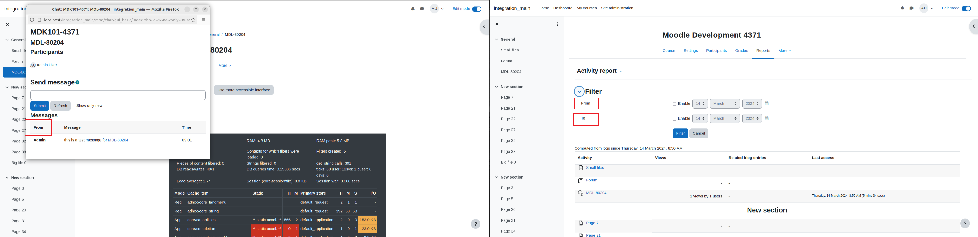
Task: Open the Grades tab
Action: [x=741, y=51]
